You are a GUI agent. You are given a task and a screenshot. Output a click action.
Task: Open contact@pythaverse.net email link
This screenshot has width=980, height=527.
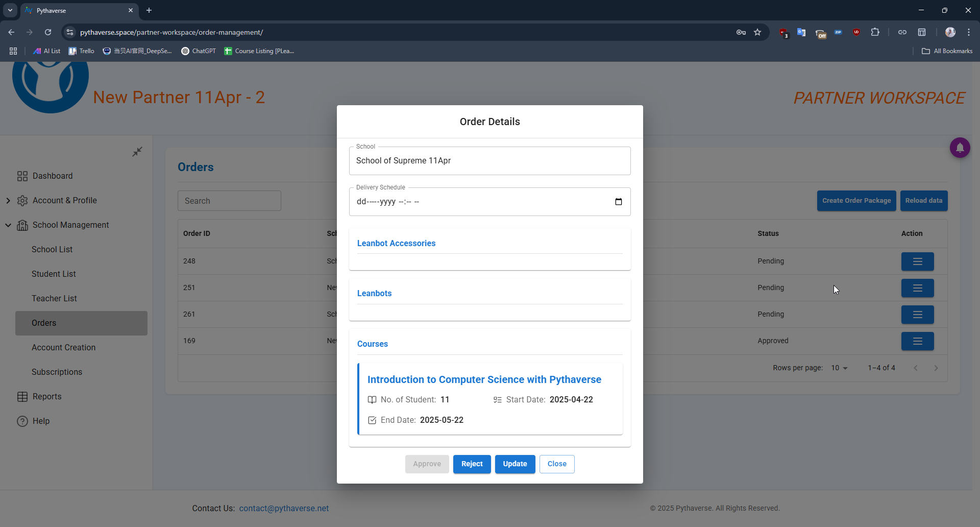point(284,509)
